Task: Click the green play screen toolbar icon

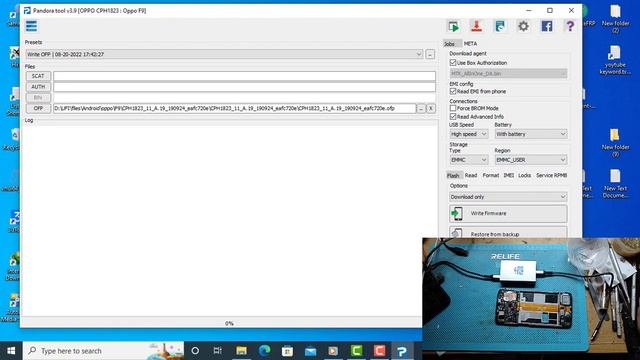Action: pyautogui.click(x=453, y=27)
